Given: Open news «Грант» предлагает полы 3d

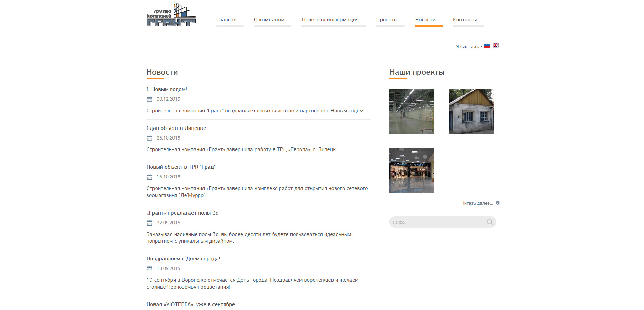Looking at the screenshot, I should pos(182,213).
